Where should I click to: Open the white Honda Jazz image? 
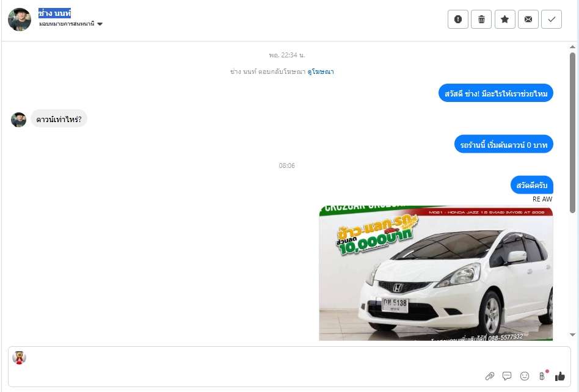[x=435, y=273]
